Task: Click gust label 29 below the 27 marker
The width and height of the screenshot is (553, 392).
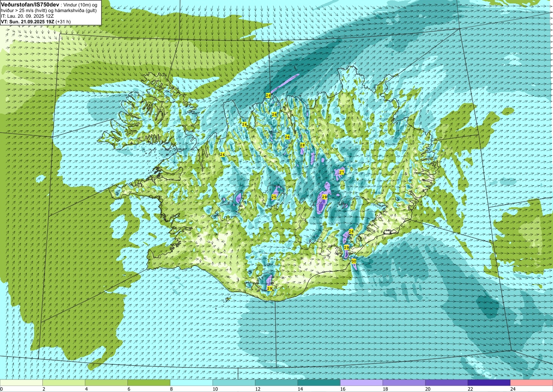Action: [x=324, y=197]
